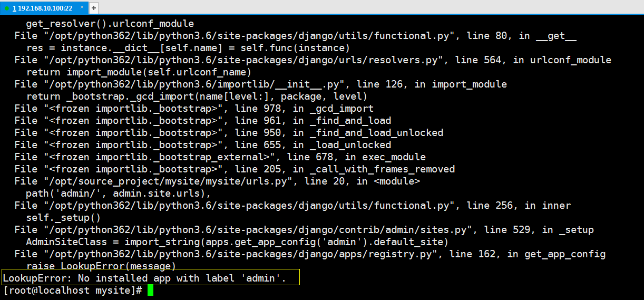Screen dimensions: 644x300
Task: Click the get_resolver().urlconf_module line
Action: pyautogui.click(x=110, y=24)
